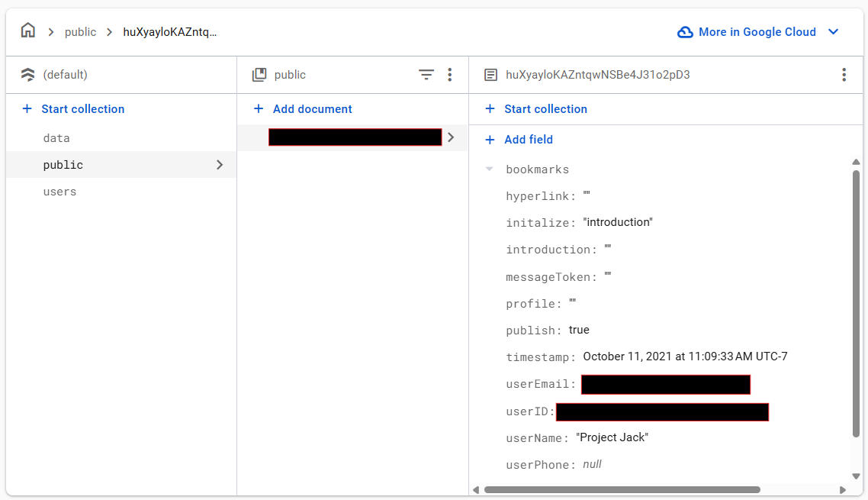Click Start collection in the left panel
The height and width of the screenshot is (500, 868).
coord(73,109)
